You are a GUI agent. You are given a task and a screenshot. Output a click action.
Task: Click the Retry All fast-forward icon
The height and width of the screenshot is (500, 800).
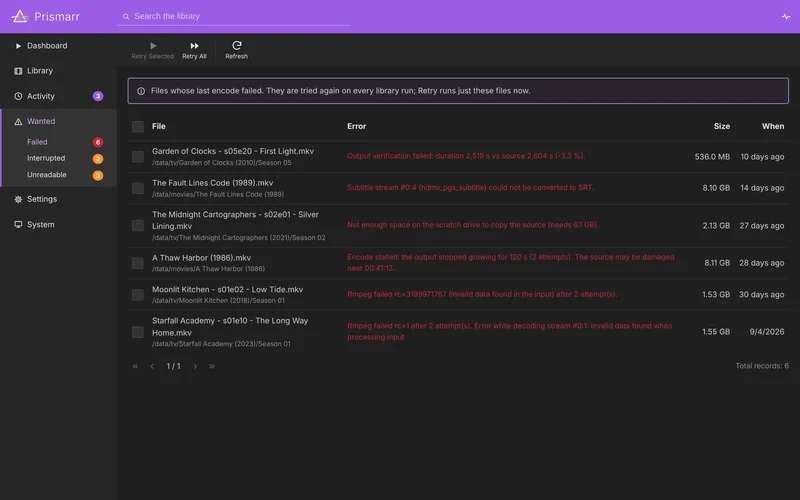[194, 45]
